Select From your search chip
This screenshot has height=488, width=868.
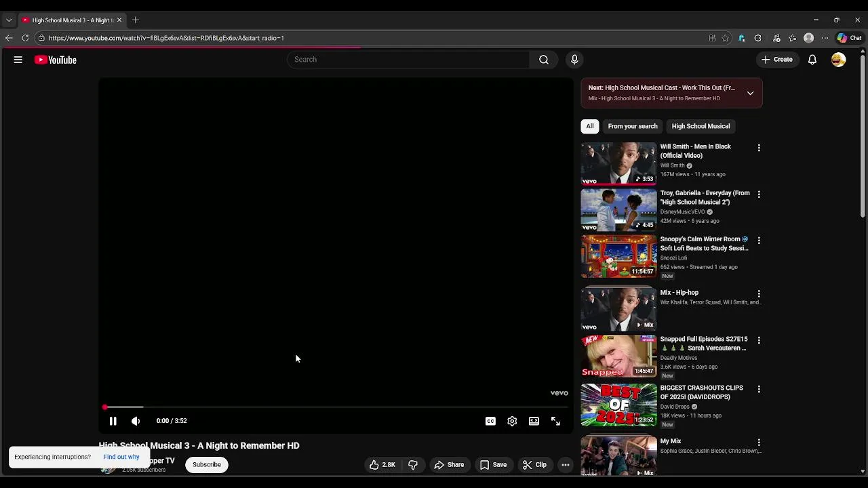pyautogui.click(x=633, y=126)
